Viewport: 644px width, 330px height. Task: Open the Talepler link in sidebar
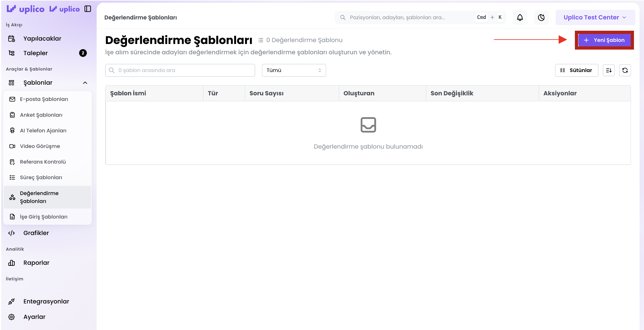(35, 53)
